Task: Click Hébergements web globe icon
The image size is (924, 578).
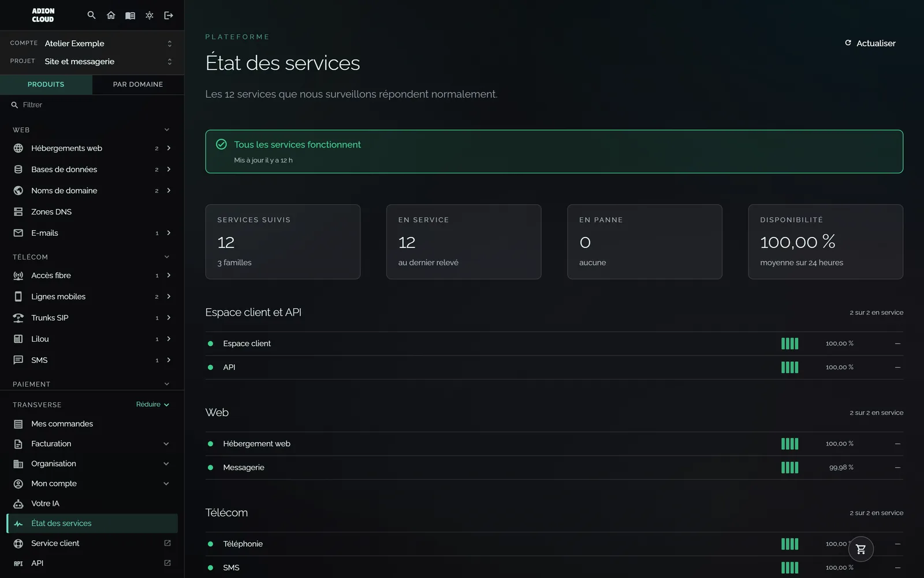Action: 18,148
